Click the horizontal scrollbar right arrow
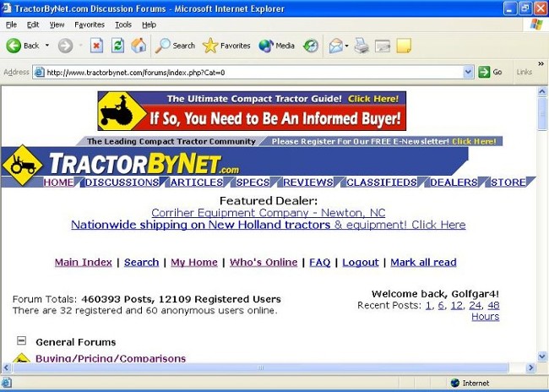Image resolution: width=549 pixels, height=392 pixels. coord(530,367)
